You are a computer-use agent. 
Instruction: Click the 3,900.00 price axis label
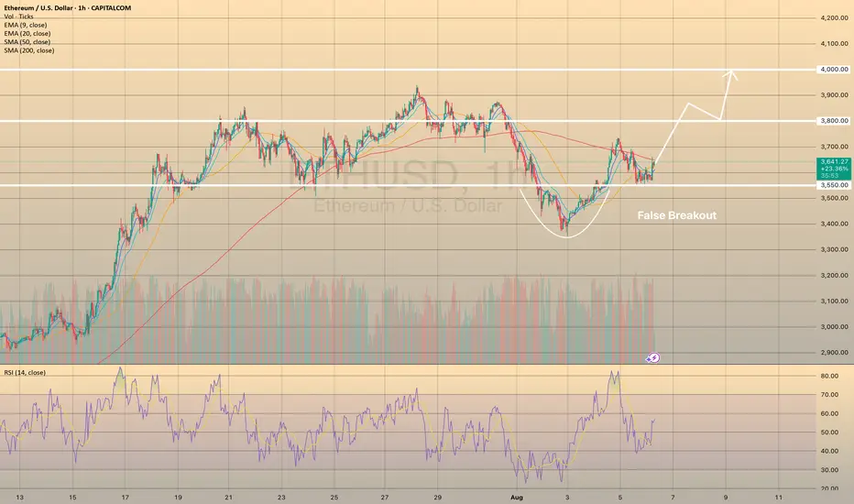click(835, 95)
